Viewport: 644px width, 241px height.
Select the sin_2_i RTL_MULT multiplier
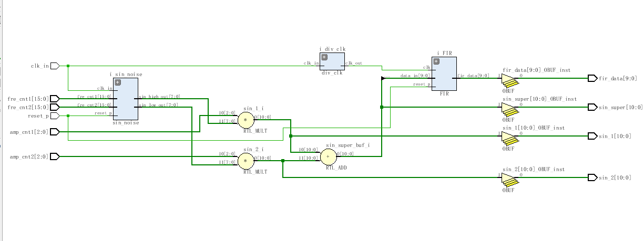pos(246,161)
